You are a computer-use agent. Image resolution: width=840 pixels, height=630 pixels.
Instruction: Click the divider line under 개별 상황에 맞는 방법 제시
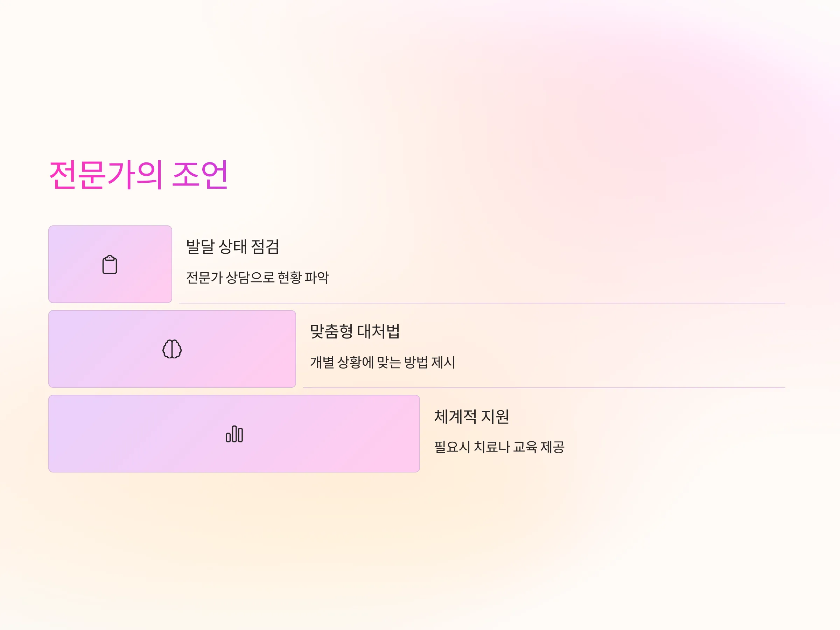point(544,388)
